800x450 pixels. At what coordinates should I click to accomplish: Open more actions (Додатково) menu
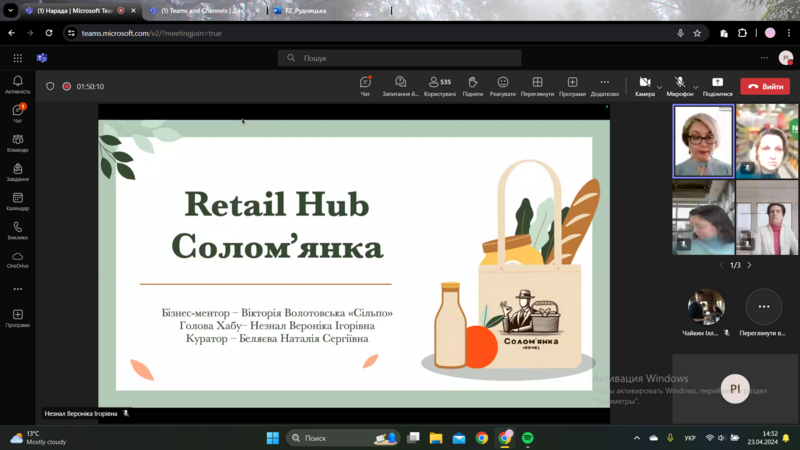605,86
